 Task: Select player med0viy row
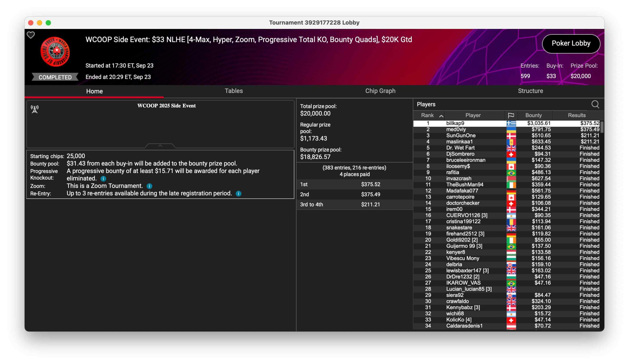pos(456,129)
